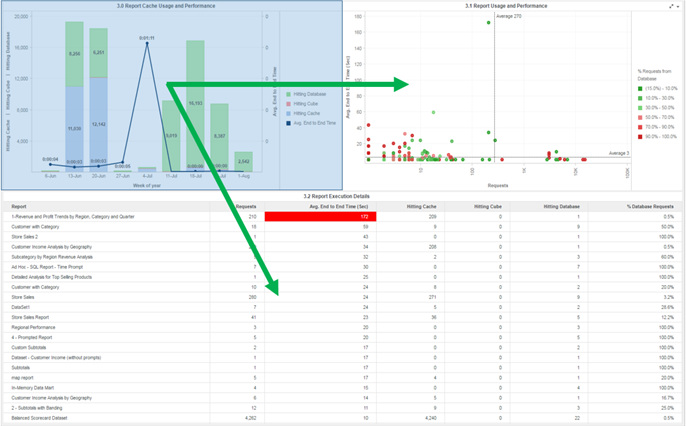Select the (15.0%) - 10.0% legend square

click(641, 88)
